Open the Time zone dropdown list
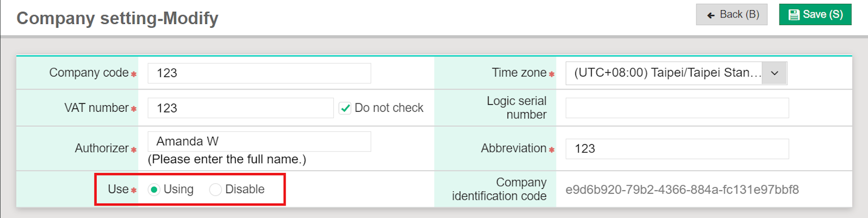Screen dimensions: 868x218 tap(667, 73)
